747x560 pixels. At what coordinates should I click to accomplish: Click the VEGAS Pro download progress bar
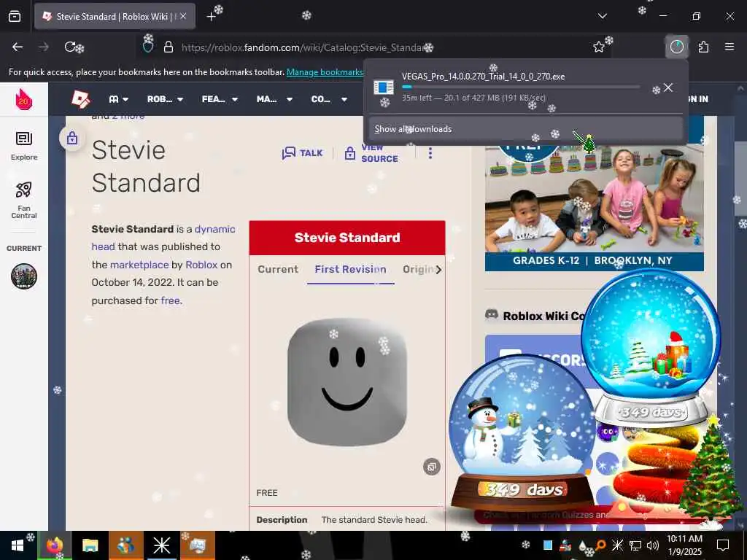click(x=521, y=87)
